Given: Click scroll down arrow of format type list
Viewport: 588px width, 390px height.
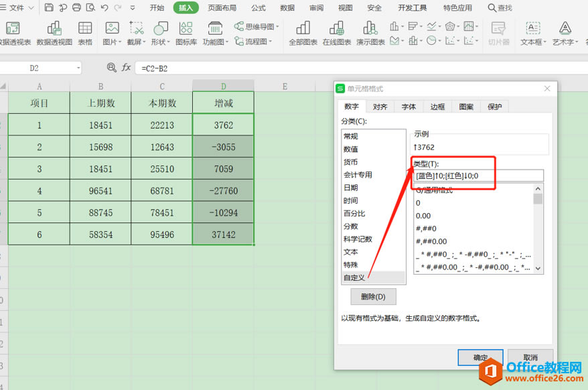Looking at the screenshot, I should coord(538,269).
